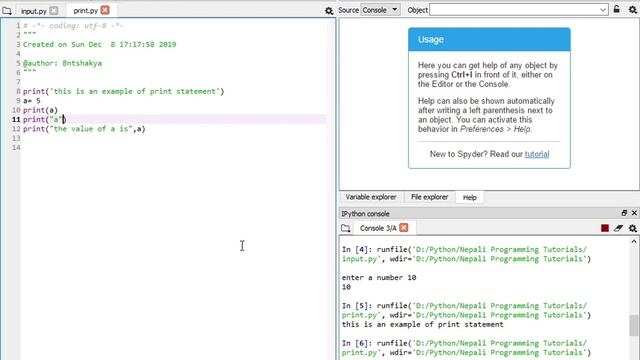This screenshot has width=640, height=360.
Task: Click 'Preferences > Help' text
Action: (496, 129)
